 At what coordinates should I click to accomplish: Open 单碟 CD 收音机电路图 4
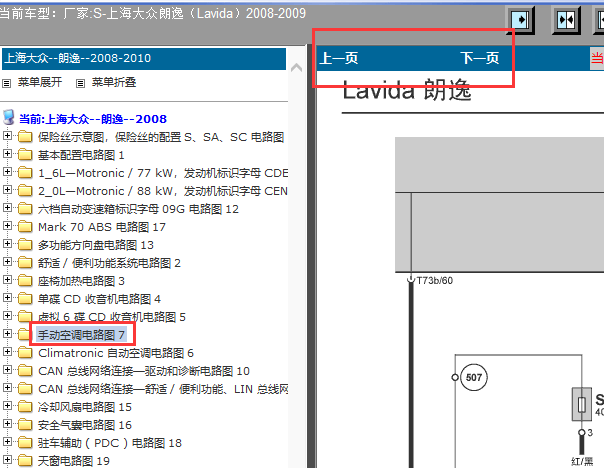point(99,299)
